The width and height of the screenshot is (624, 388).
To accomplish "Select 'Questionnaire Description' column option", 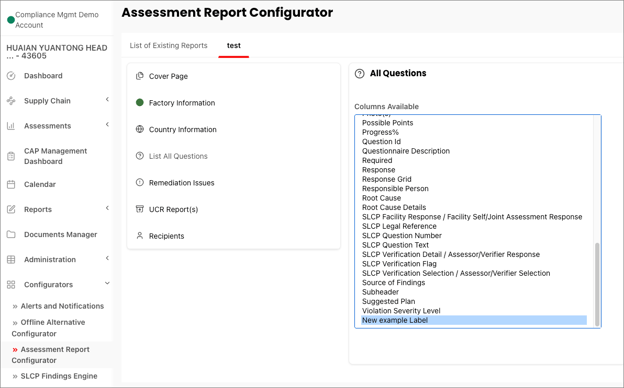I will point(406,151).
